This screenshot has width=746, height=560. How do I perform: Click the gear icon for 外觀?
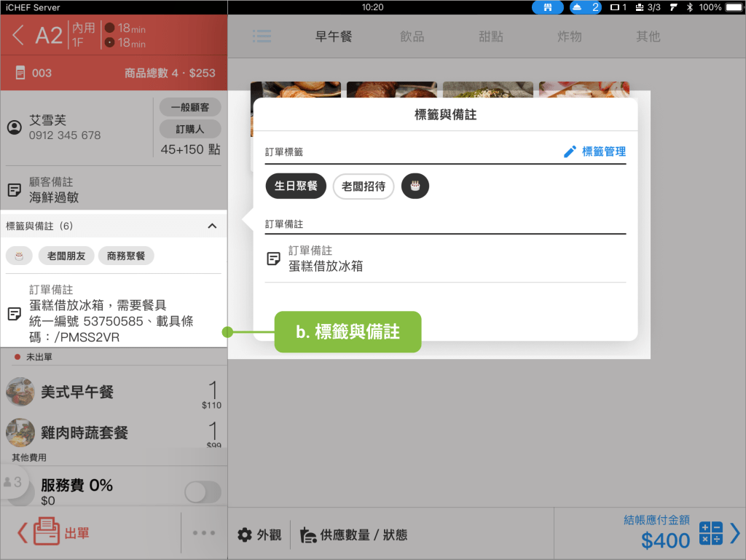click(245, 535)
